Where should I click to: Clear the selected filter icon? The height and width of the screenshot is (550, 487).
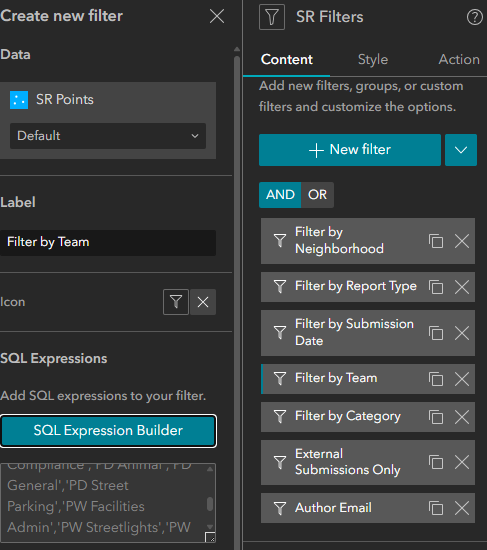pos(203,302)
